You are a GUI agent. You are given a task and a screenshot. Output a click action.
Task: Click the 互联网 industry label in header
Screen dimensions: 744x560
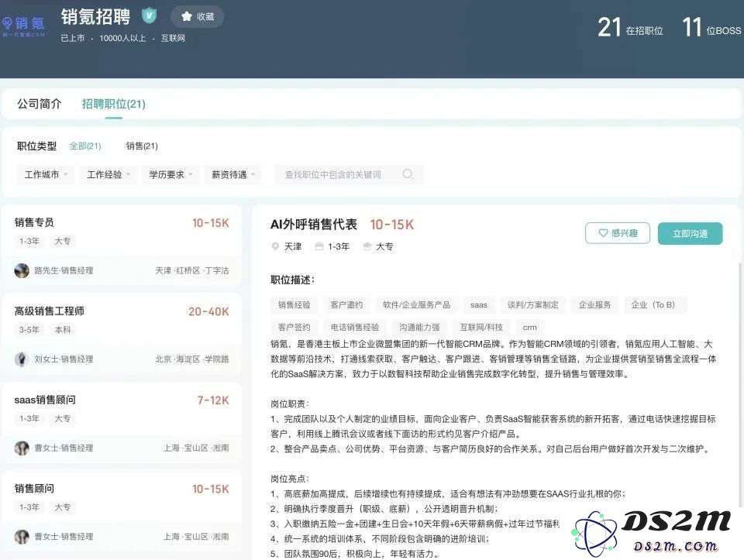173,38
